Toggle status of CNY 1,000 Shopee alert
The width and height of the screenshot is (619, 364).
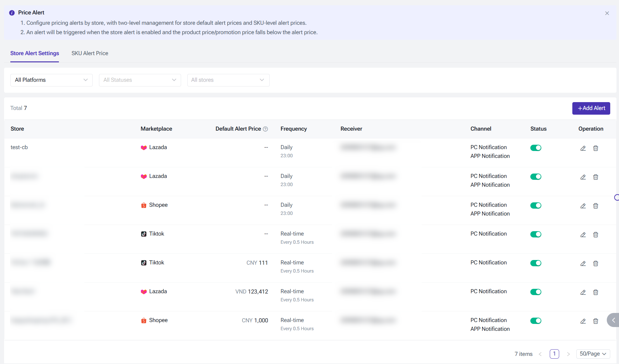tap(536, 321)
